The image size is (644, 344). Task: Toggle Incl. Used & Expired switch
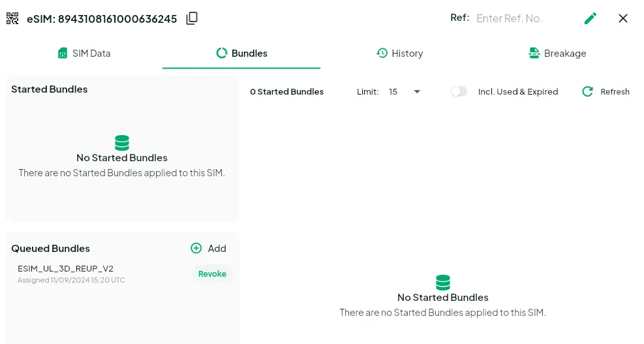click(459, 92)
